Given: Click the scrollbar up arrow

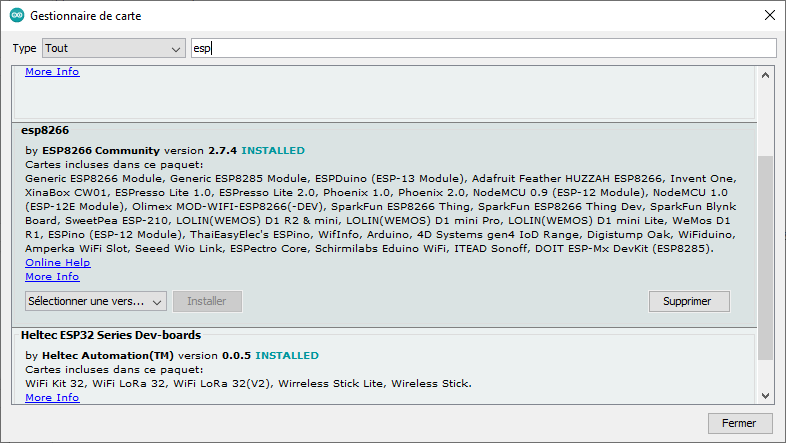Looking at the screenshot, I should pos(766,75).
